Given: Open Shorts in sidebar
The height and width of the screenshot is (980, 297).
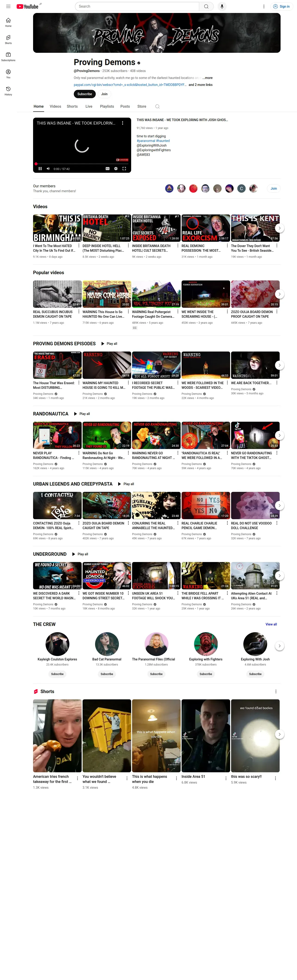Looking at the screenshot, I should (8, 40).
